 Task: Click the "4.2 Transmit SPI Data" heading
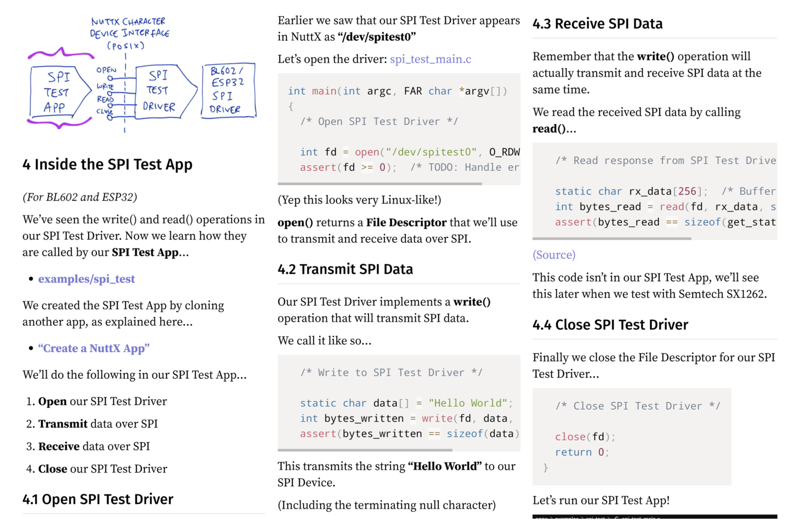[x=345, y=269]
